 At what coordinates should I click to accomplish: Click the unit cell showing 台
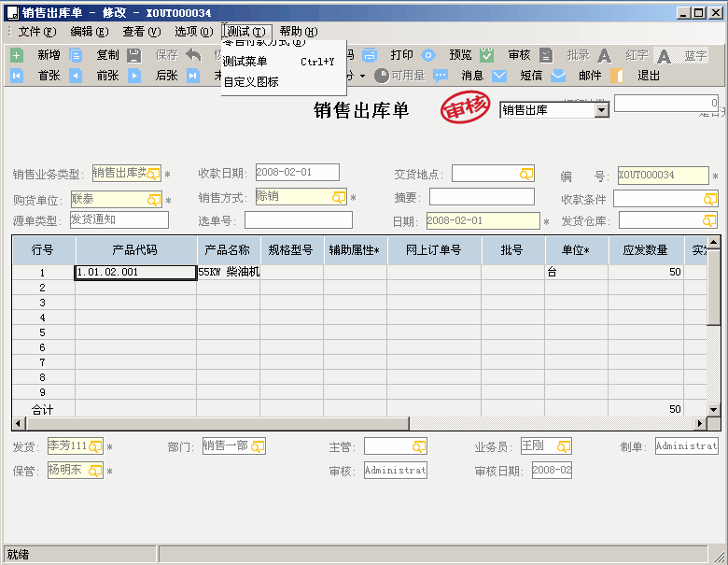pyautogui.click(x=576, y=273)
